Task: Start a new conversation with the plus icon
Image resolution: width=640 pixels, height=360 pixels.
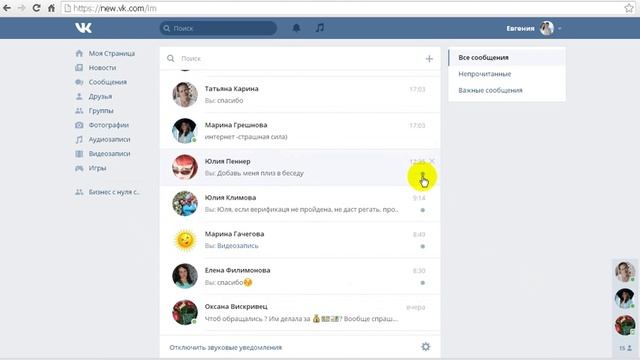Action: [429, 59]
